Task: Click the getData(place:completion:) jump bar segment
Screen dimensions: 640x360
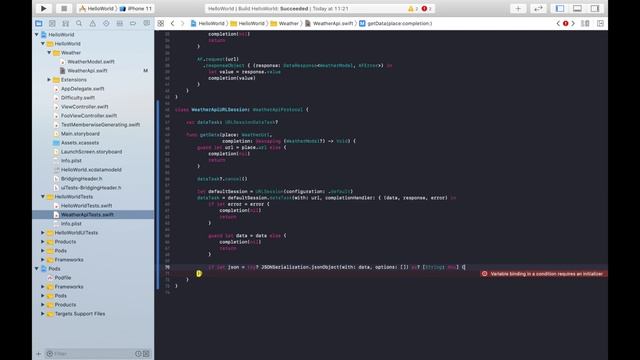Action: click(x=396, y=23)
